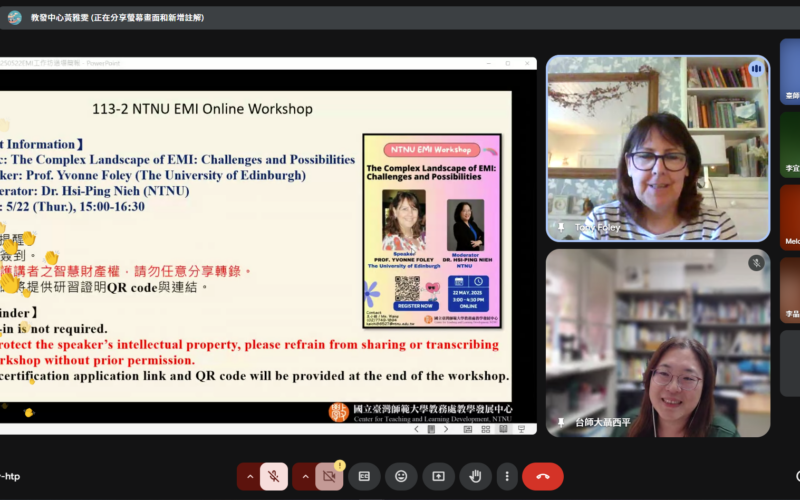
Task: Open the emoji reactions panel
Action: click(x=401, y=477)
